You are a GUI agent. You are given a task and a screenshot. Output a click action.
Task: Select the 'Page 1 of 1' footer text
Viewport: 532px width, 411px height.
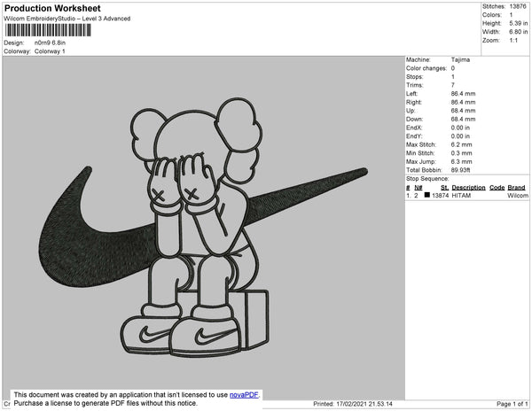(x=512, y=404)
